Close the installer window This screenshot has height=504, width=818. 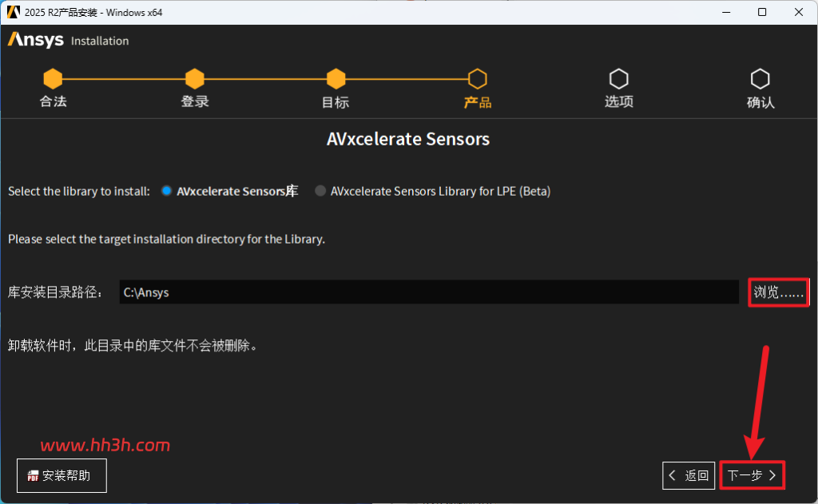pyautogui.click(x=799, y=12)
